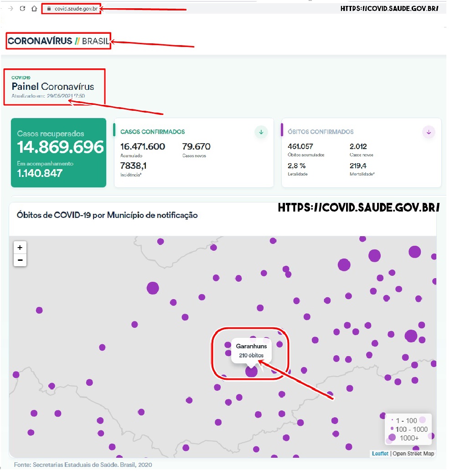
Task: Click the Painel Coronavírus heading
Action: (53, 87)
